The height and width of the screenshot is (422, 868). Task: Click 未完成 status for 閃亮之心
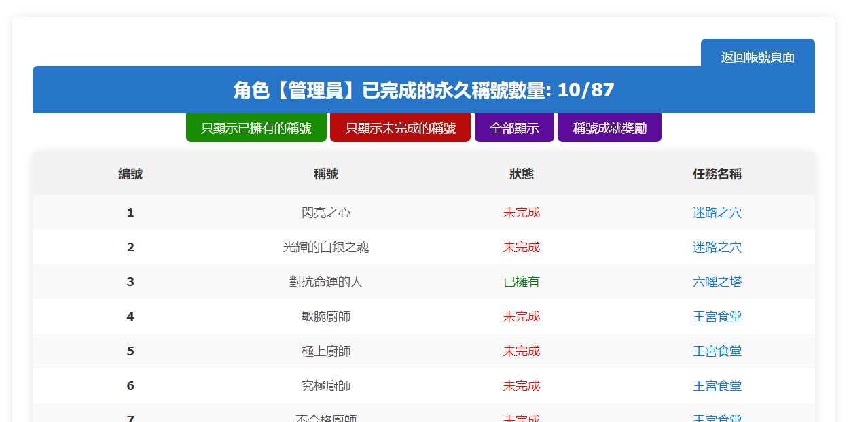[x=522, y=213]
